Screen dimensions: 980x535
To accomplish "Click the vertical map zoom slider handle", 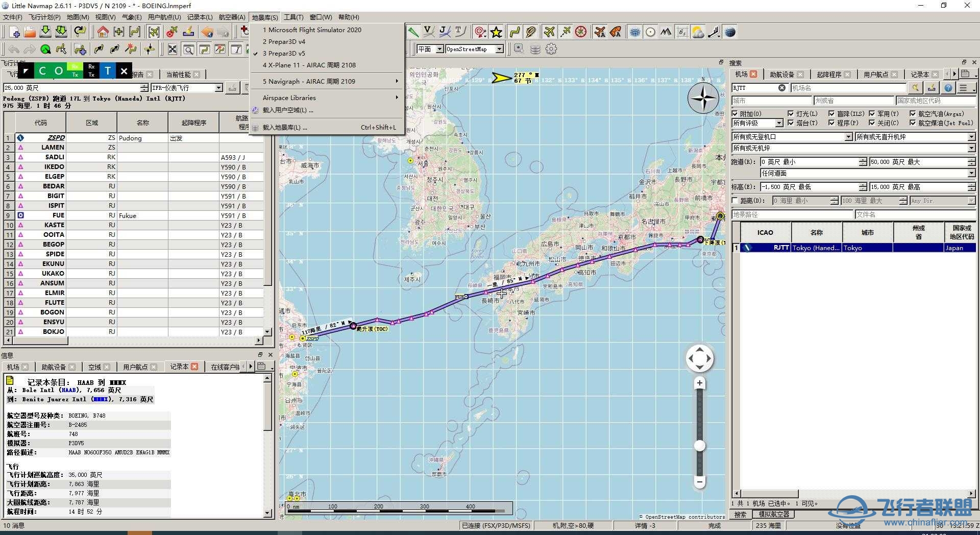I will pos(700,446).
